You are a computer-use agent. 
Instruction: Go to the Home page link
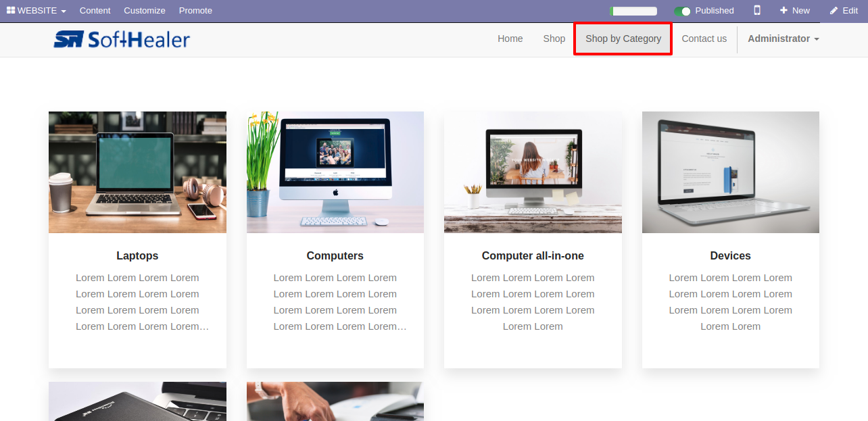(x=510, y=39)
